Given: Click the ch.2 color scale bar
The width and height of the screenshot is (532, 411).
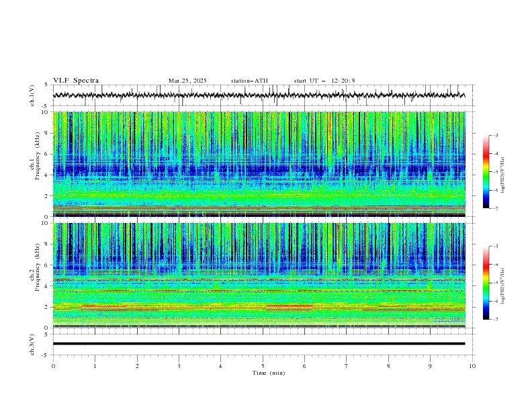Looking at the screenshot, I should tap(486, 283).
